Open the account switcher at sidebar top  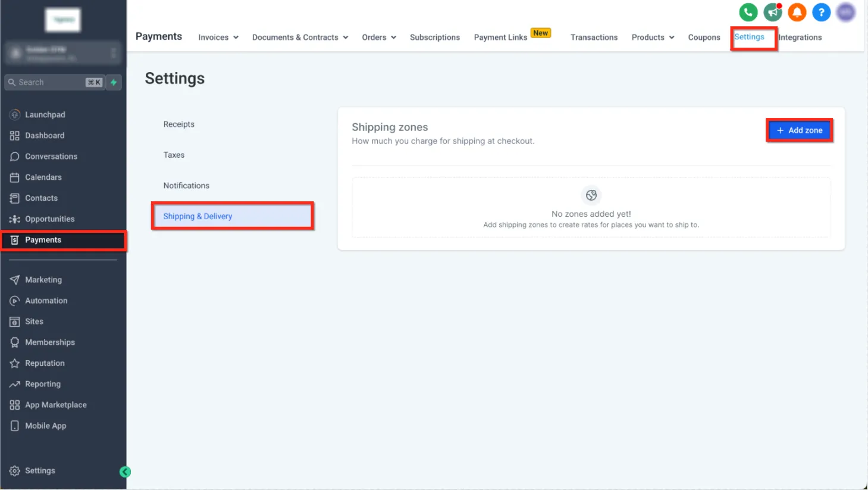pos(63,54)
